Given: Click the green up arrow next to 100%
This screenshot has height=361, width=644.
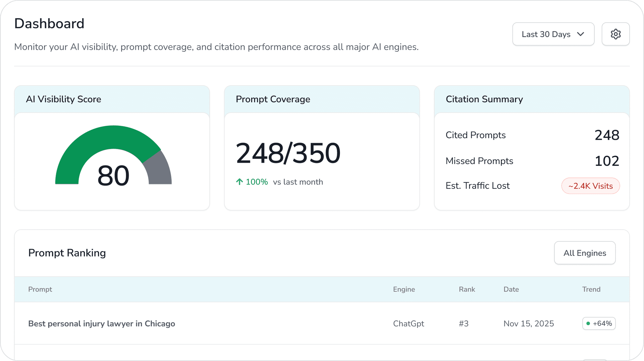Looking at the screenshot, I should point(239,182).
